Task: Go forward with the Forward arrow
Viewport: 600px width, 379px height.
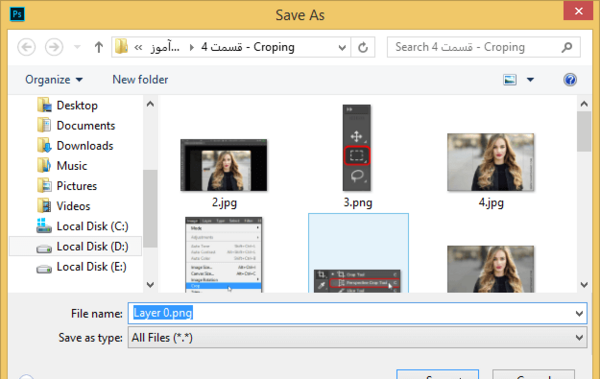Action: coord(54,47)
